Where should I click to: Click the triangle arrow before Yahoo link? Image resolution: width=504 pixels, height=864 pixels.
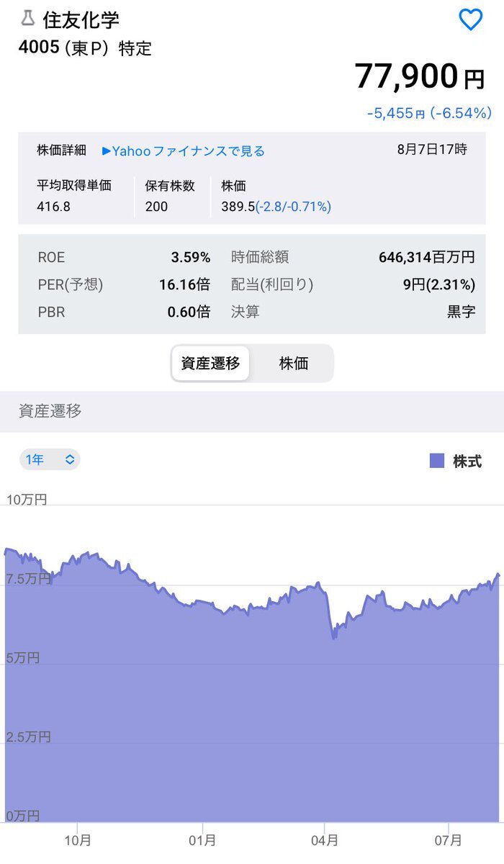click(x=107, y=151)
